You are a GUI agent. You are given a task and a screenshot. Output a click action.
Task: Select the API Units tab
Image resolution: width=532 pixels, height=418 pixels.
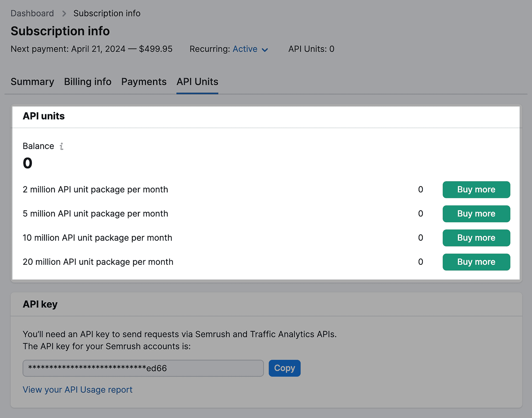197,82
